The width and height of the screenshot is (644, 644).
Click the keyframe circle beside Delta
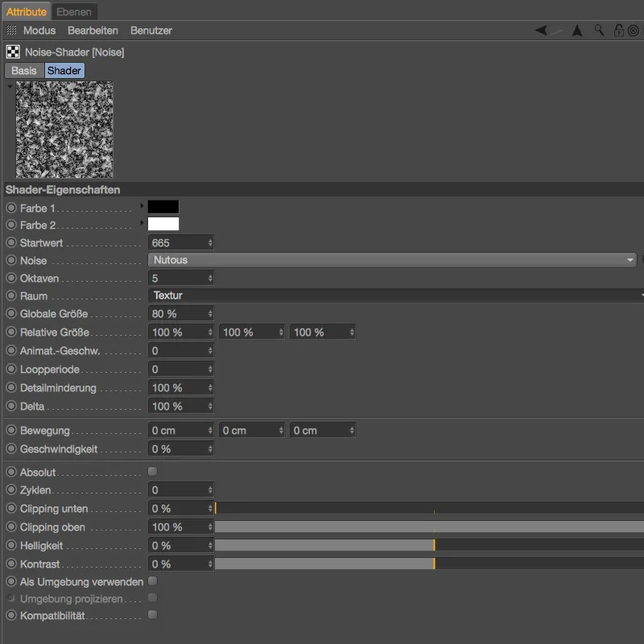click(x=11, y=406)
